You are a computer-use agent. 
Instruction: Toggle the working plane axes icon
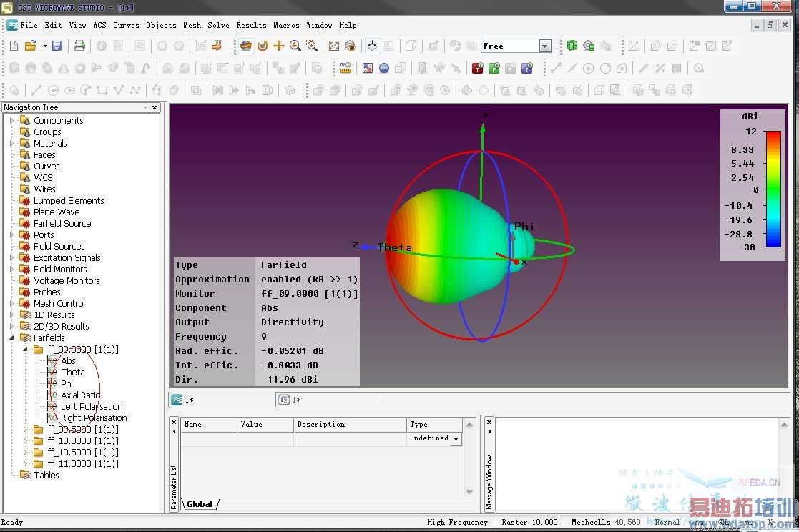point(372,46)
